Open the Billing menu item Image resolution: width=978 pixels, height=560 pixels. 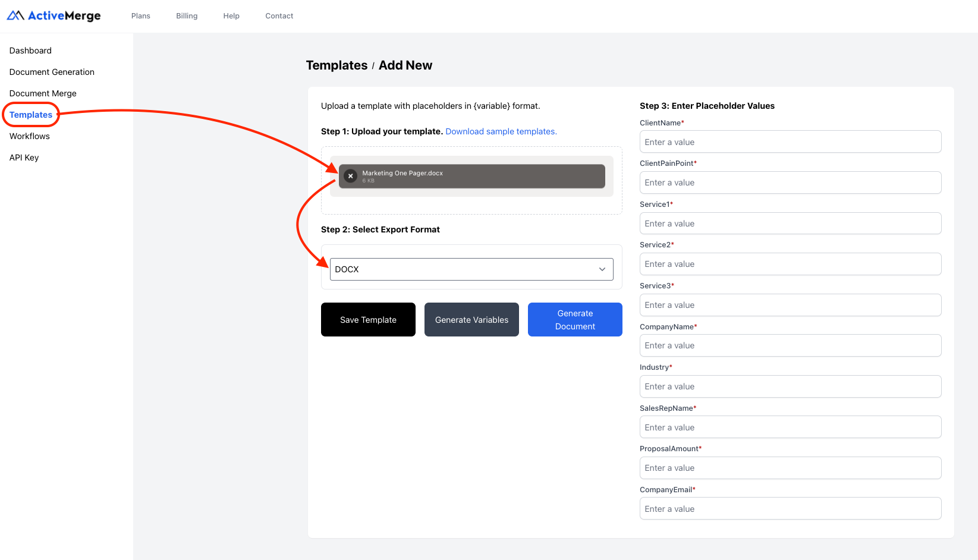pyautogui.click(x=186, y=15)
